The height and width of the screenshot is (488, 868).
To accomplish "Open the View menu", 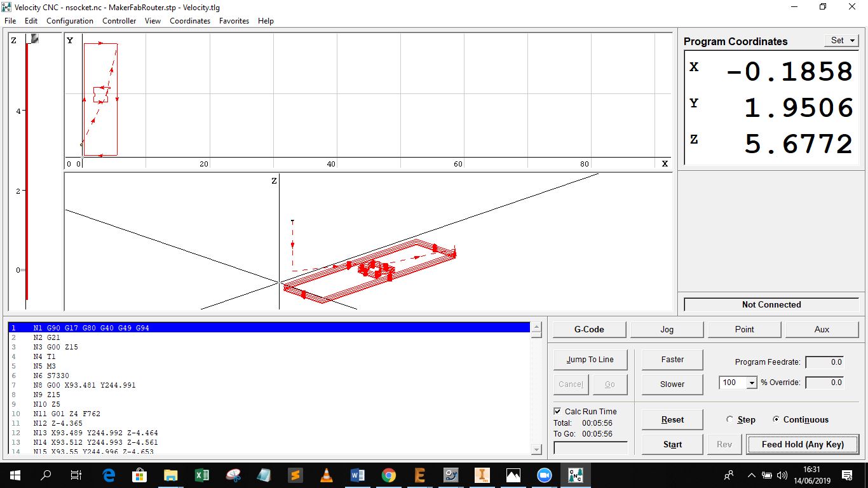I will tap(153, 21).
